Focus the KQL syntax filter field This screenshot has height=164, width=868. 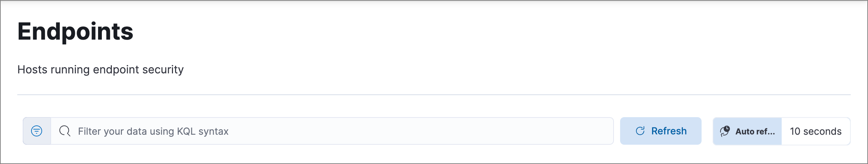click(331, 131)
